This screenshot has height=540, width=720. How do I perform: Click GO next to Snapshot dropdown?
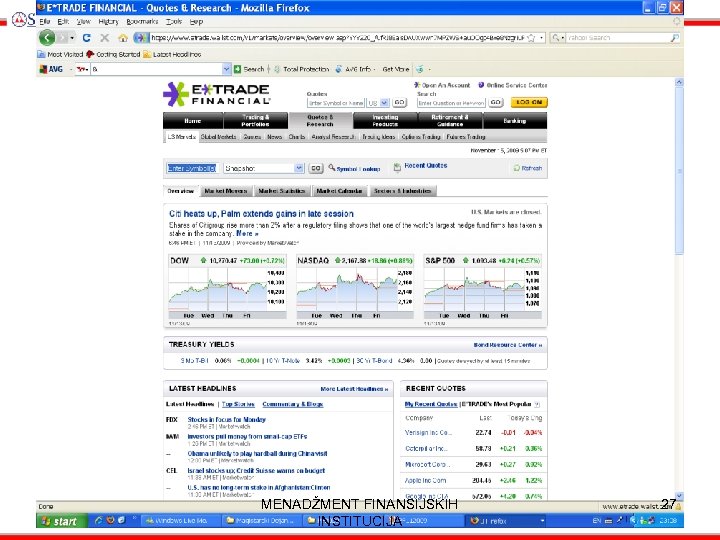click(315, 168)
